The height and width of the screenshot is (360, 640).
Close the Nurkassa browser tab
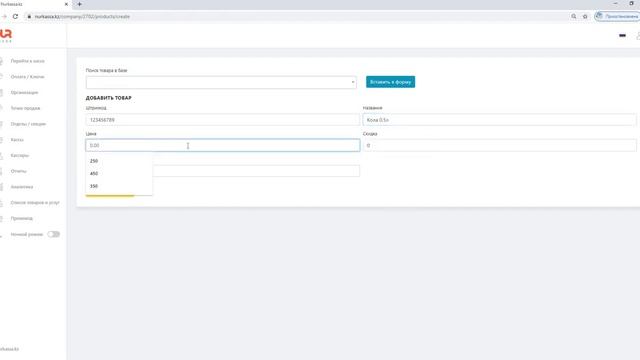coord(66,4)
